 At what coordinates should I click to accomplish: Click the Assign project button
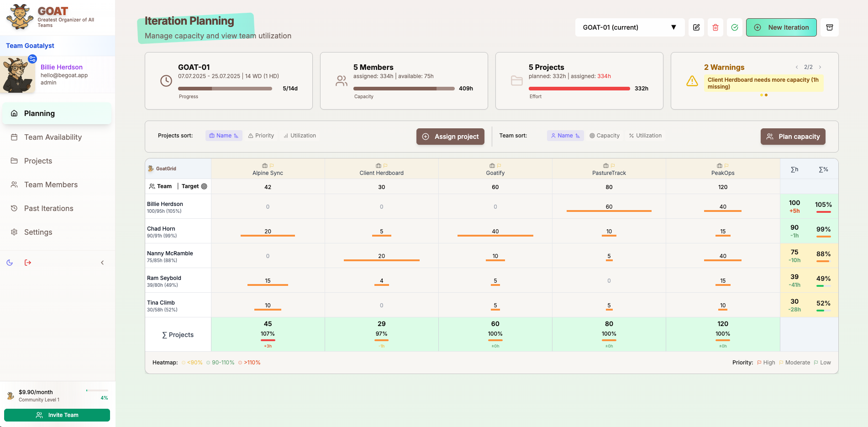coord(450,136)
